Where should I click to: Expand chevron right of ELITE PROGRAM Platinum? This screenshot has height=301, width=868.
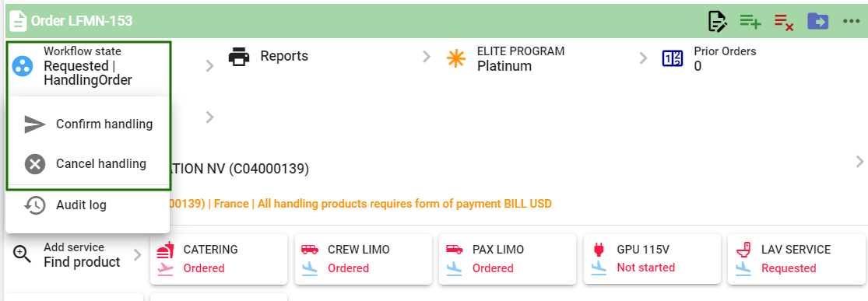pyautogui.click(x=643, y=58)
